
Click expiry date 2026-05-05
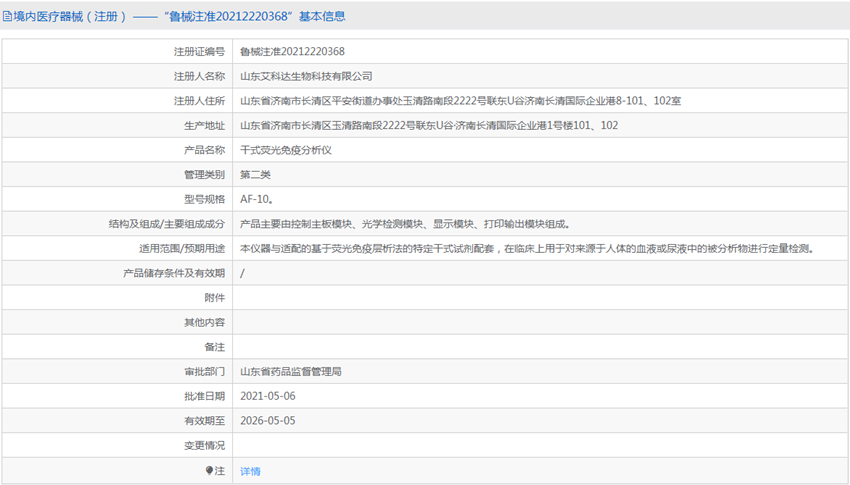pos(268,421)
